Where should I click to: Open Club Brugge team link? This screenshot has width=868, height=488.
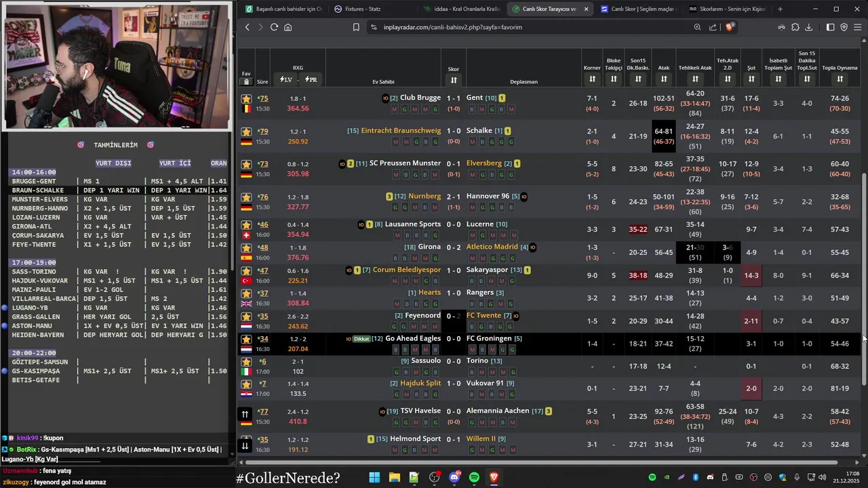420,98
